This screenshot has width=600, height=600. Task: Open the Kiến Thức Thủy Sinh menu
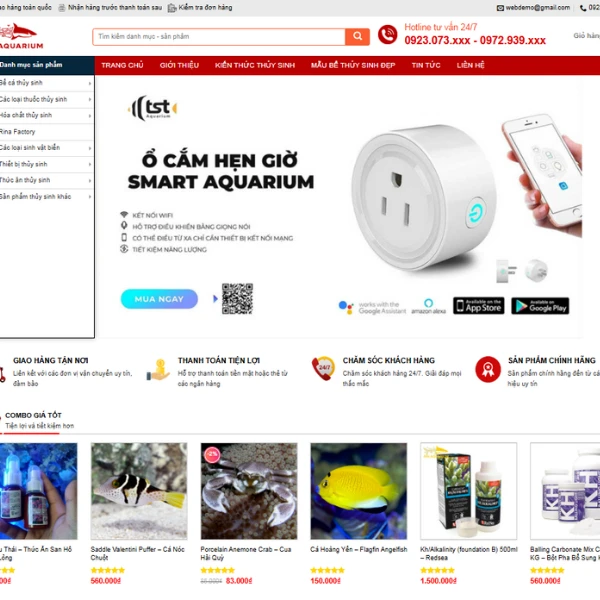click(x=255, y=65)
